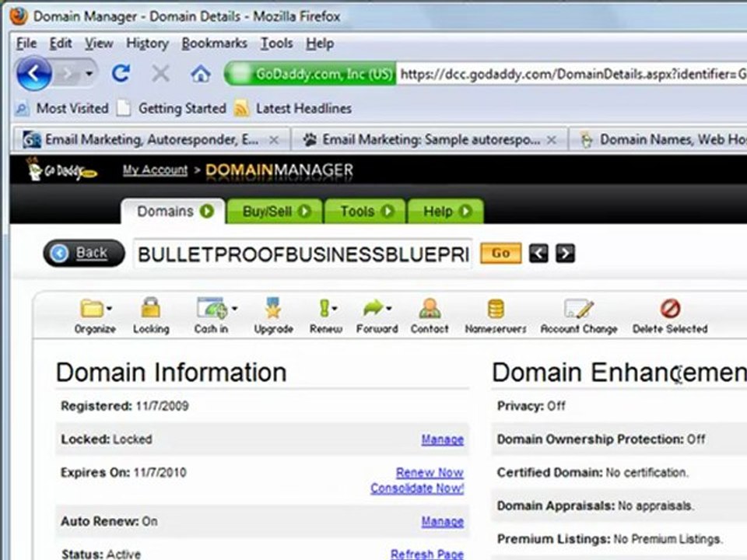Viewport: 747px width, 560px height.
Task: Open the Help menu in the menu bar
Action: click(320, 44)
